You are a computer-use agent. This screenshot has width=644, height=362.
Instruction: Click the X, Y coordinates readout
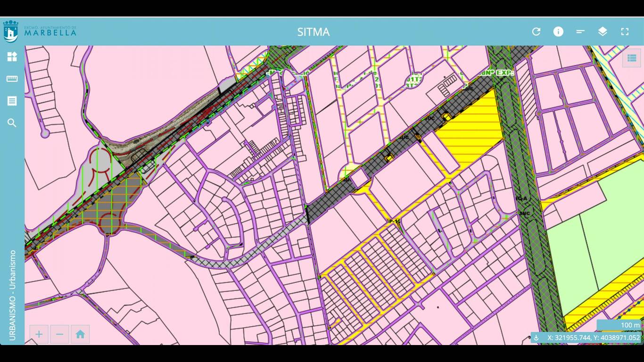click(593, 337)
